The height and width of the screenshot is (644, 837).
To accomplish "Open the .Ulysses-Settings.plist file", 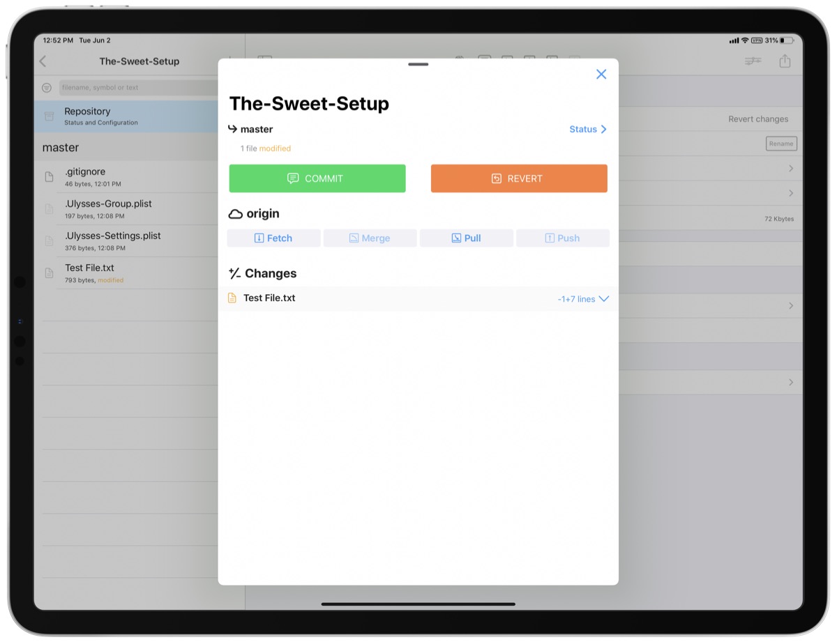I will click(126, 241).
